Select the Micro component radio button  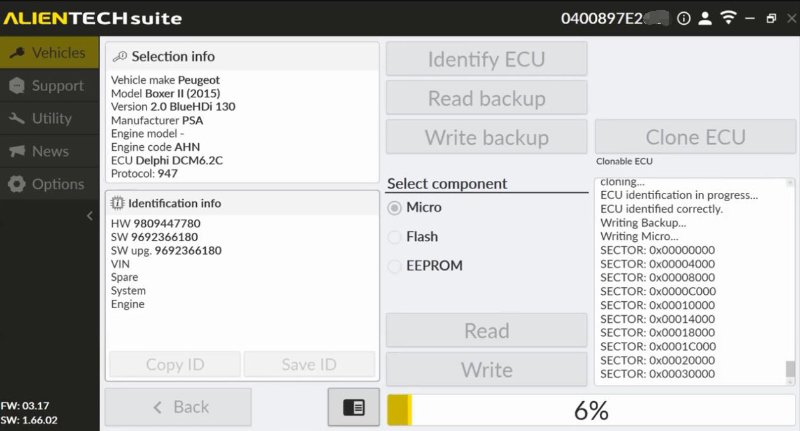click(x=394, y=208)
